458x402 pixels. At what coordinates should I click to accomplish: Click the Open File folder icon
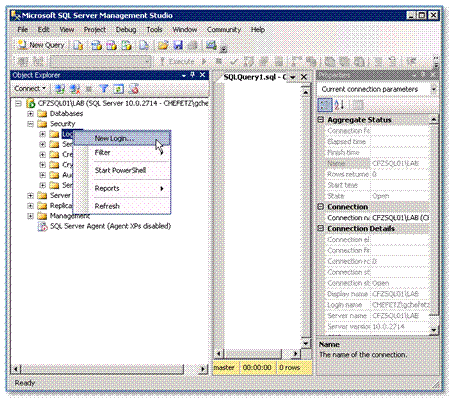163,45
